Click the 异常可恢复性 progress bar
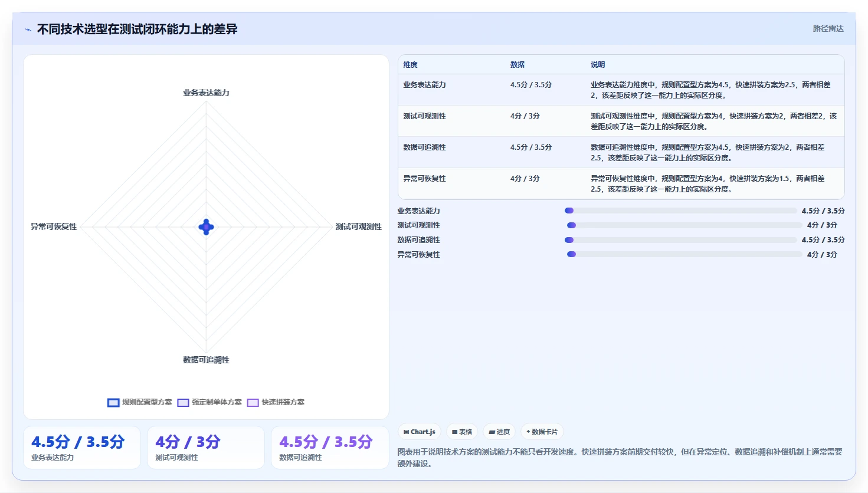Viewport: 868px width, 493px height. click(x=684, y=255)
